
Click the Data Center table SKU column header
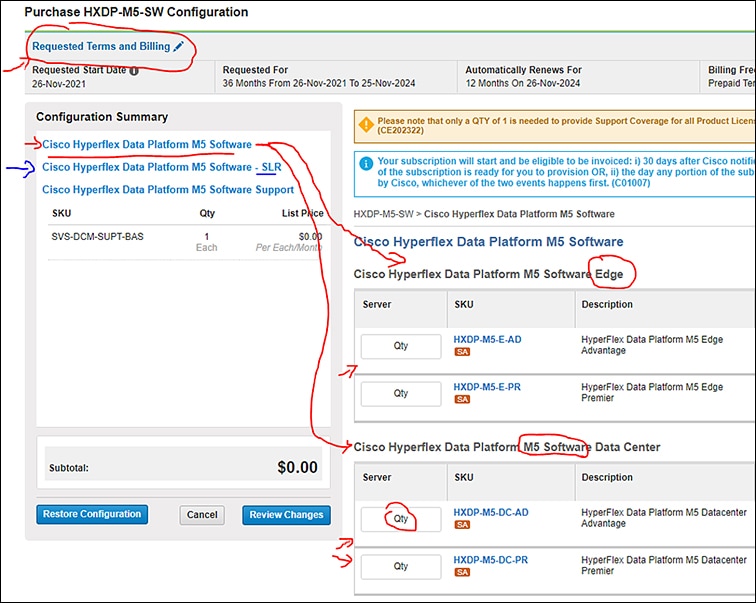point(464,478)
